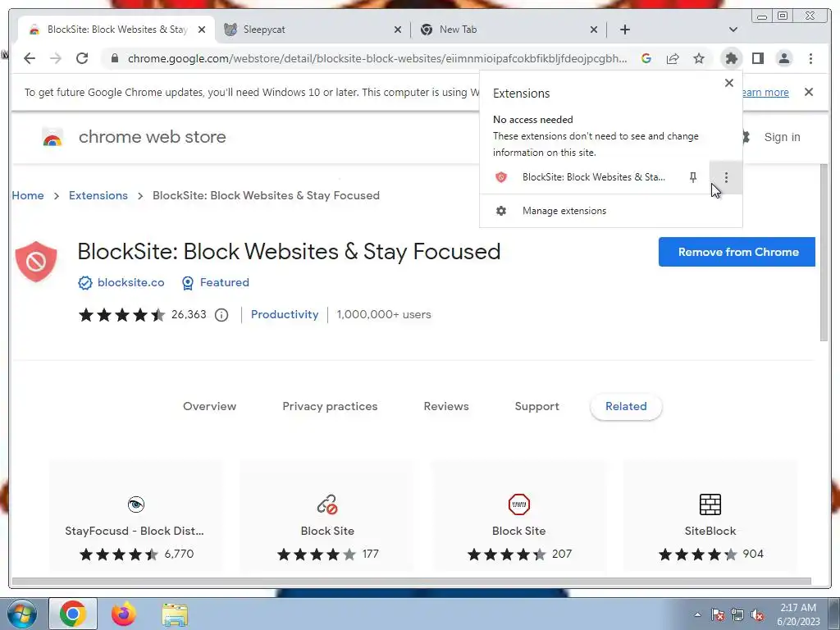Open the Windows Start menu
Image resolution: width=840 pixels, height=630 pixels.
[x=21, y=614]
